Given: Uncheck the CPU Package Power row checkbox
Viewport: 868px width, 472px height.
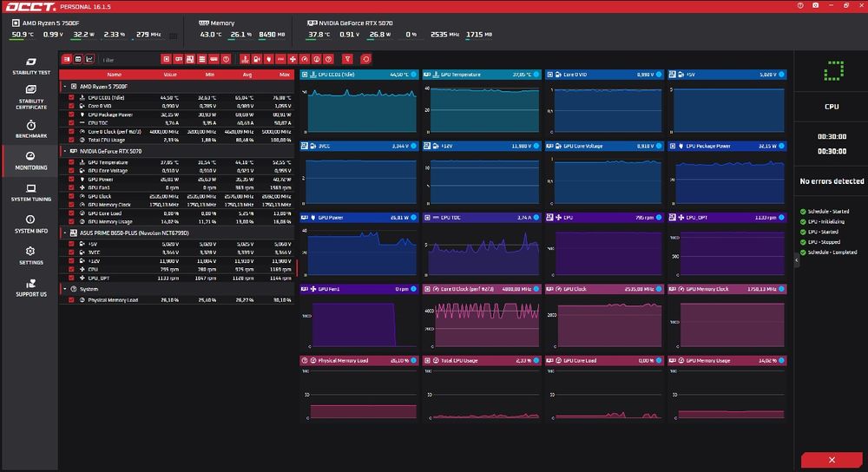Looking at the screenshot, I should point(71,115).
